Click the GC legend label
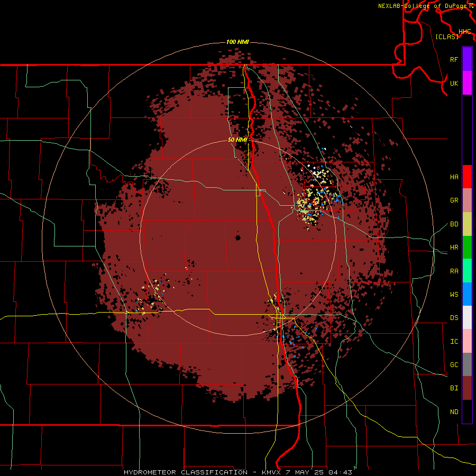The height and width of the screenshot is (476, 476). tap(454, 365)
